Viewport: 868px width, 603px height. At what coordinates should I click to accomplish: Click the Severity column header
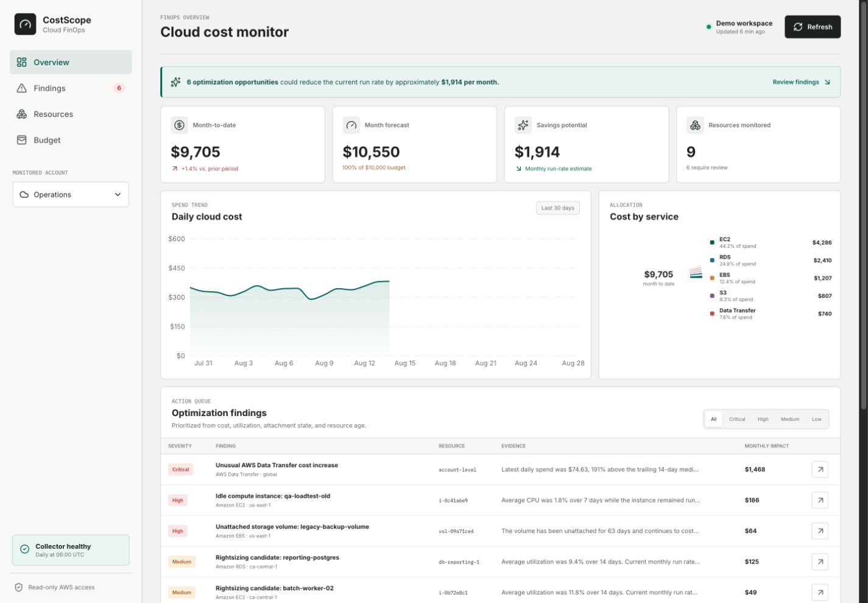pos(180,446)
